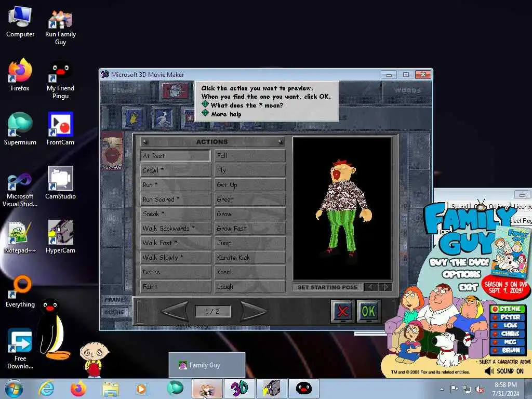Image resolution: width=532 pixels, height=399 pixels.
Task: Click OPTIONS in Family Guy window
Action: pos(461,274)
